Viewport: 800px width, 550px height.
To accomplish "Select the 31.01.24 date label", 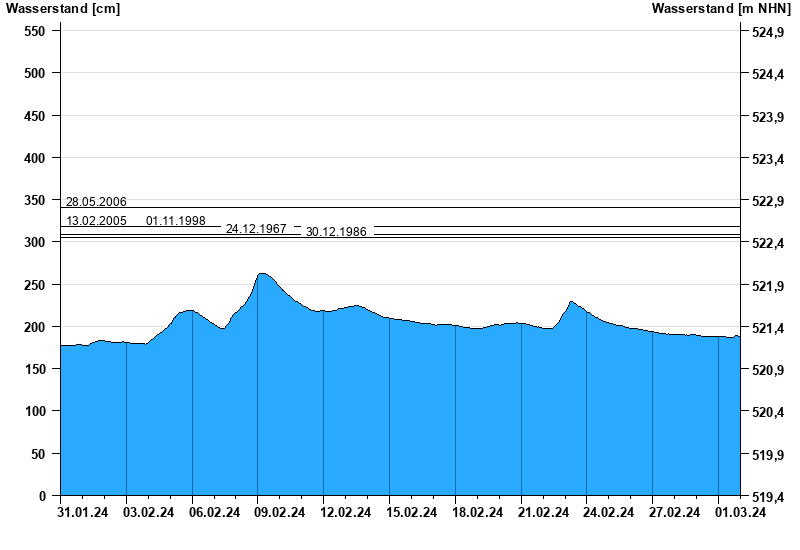I will 82,513.
